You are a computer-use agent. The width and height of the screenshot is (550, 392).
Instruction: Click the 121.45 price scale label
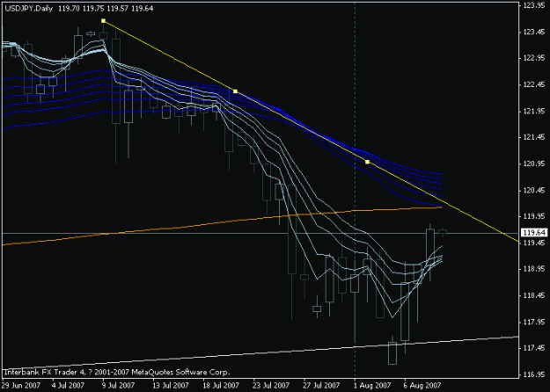coord(534,137)
